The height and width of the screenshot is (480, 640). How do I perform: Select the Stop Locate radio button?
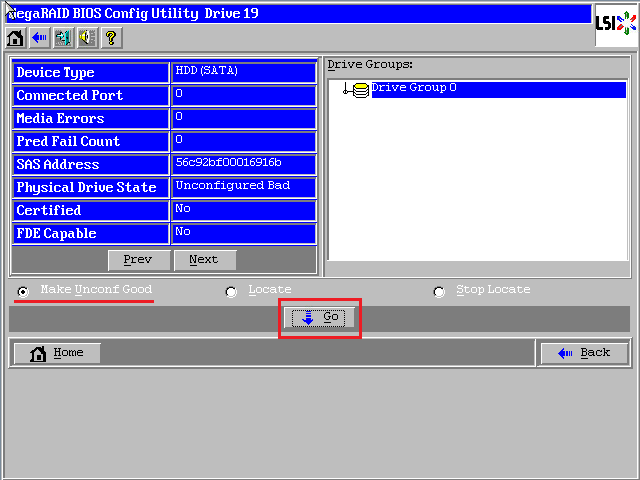[x=439, y=292]
